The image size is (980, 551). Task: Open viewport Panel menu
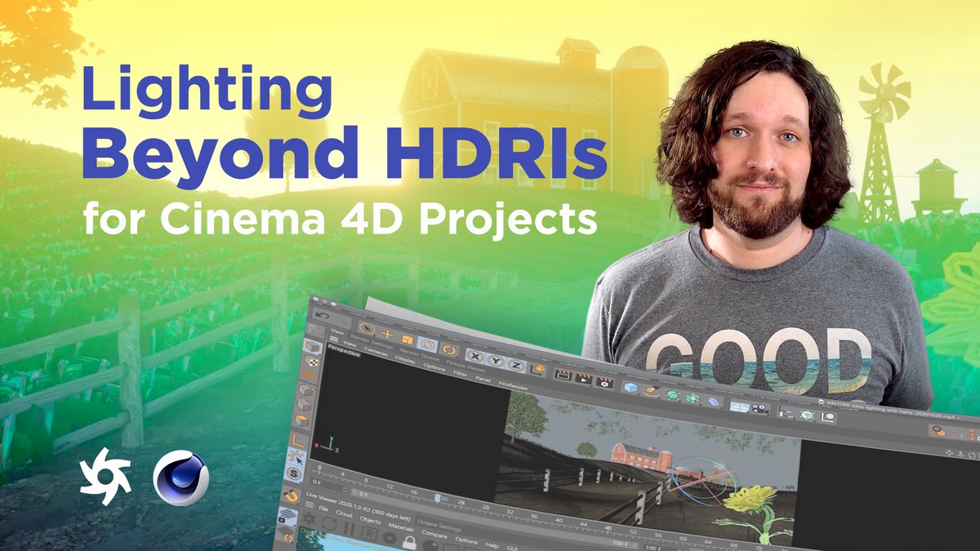point(483,379)
